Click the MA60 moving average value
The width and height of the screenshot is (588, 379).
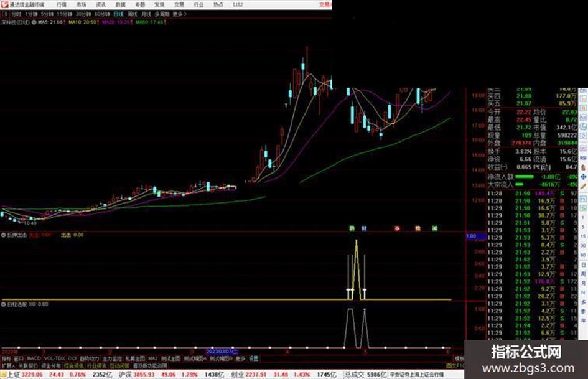click(x=151, y=22)
